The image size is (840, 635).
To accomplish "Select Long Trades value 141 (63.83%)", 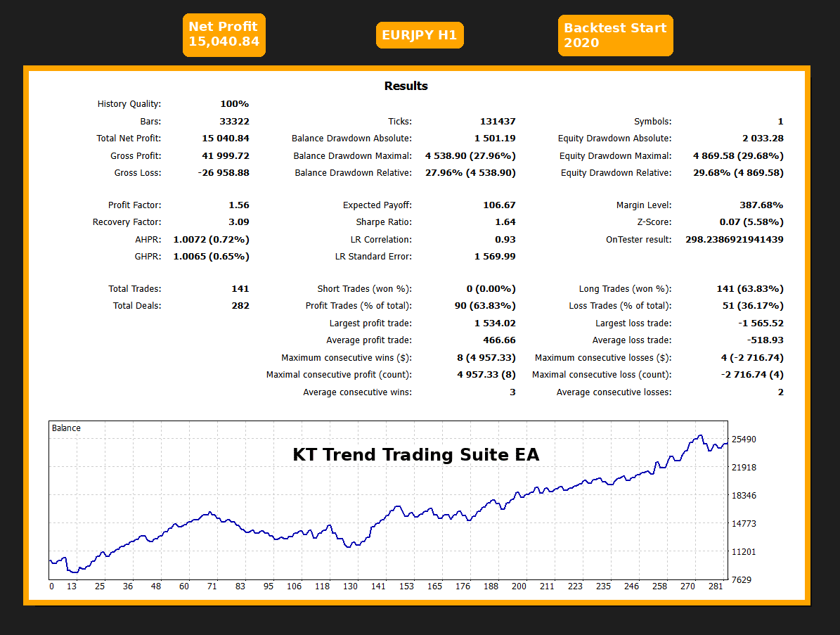I will [x=750, y=289].
